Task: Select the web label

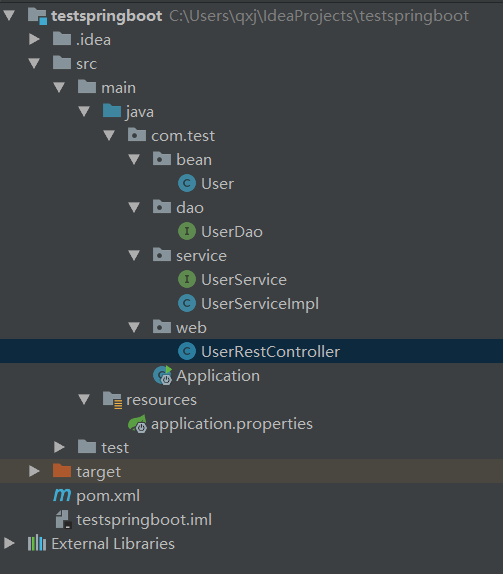Action: coord(191,328)
